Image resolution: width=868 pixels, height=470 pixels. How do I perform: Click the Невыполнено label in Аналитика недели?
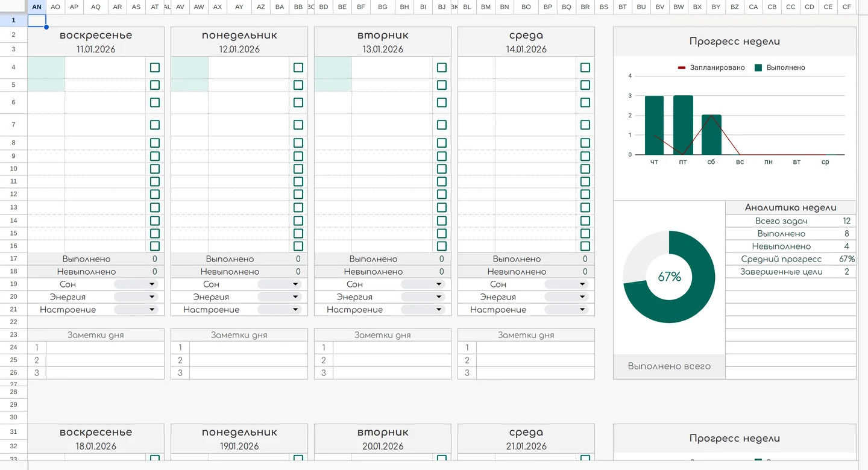coord(781,246)
